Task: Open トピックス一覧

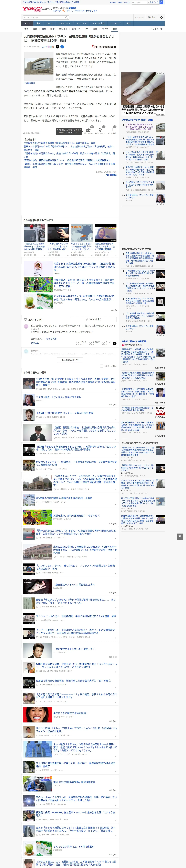Action: coord(155,29)
